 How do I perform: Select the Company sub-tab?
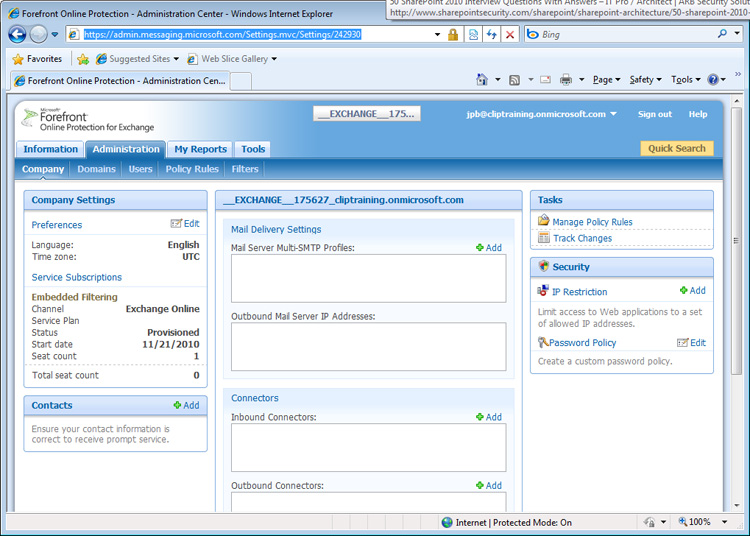(43, 169)
